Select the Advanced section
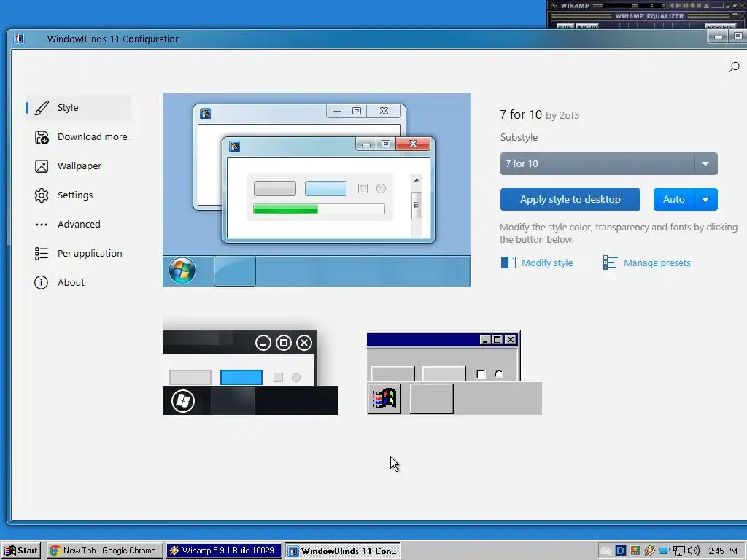 (x=79, y=225)
